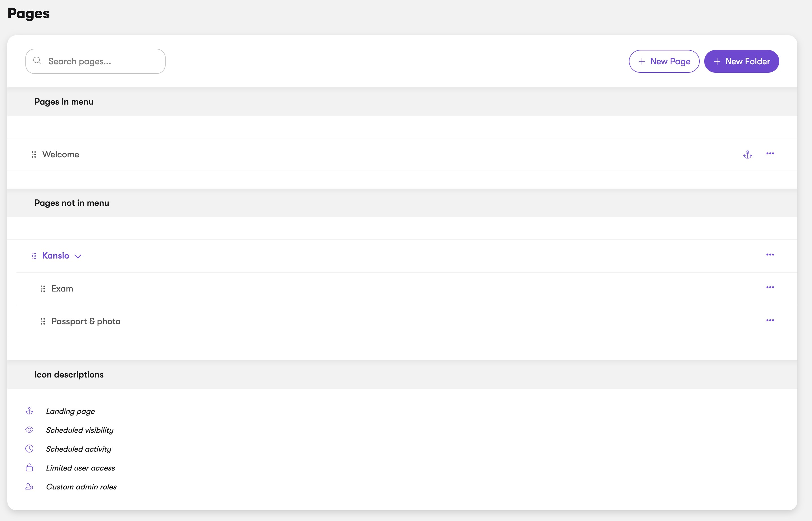Open the Exam page entry

tap(62, 289)
